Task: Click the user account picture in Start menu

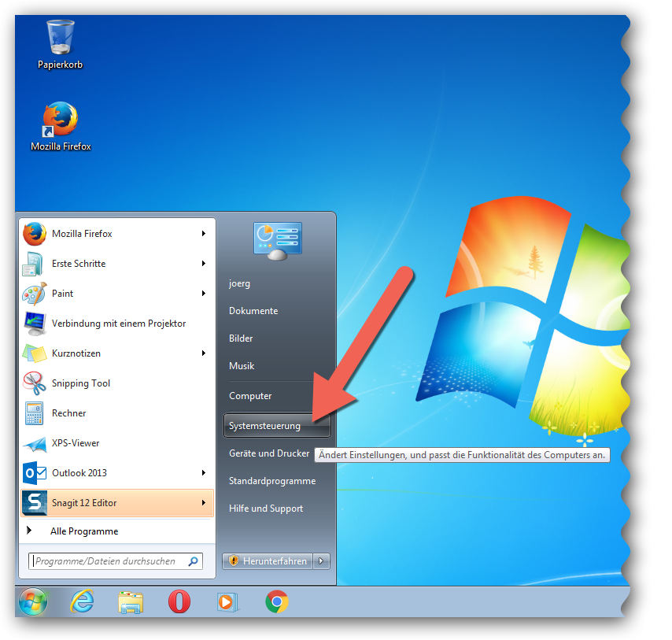Action: click(x=278, y=240)
